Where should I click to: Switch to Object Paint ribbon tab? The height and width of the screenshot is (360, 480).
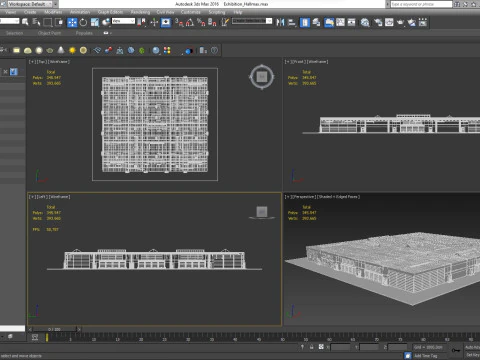click(49, 33)
